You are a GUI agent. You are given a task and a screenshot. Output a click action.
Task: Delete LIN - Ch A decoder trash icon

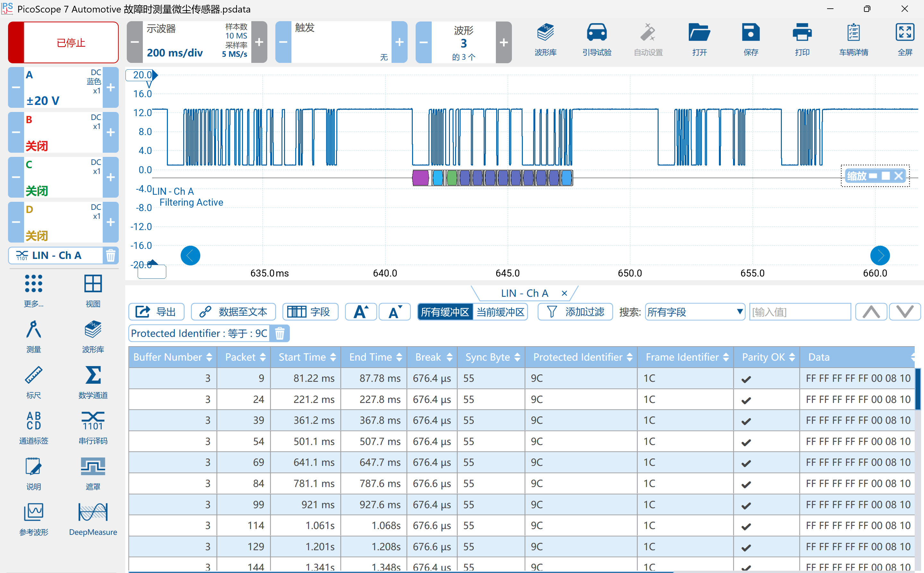click(x=111, y=255)
